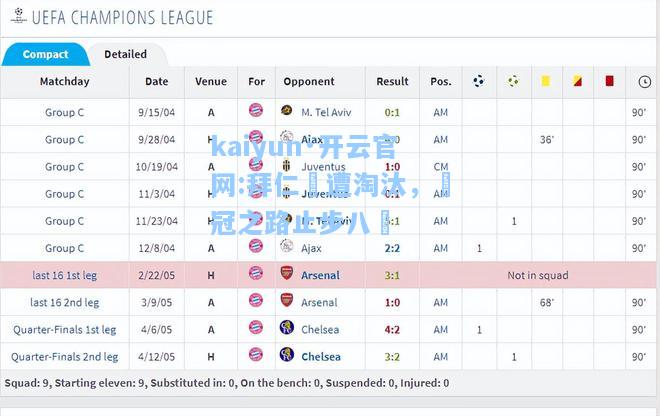The height and width of the screenshot is (416, 660).
Task: Click the second yellow card header icon
Action: [577, 81]
